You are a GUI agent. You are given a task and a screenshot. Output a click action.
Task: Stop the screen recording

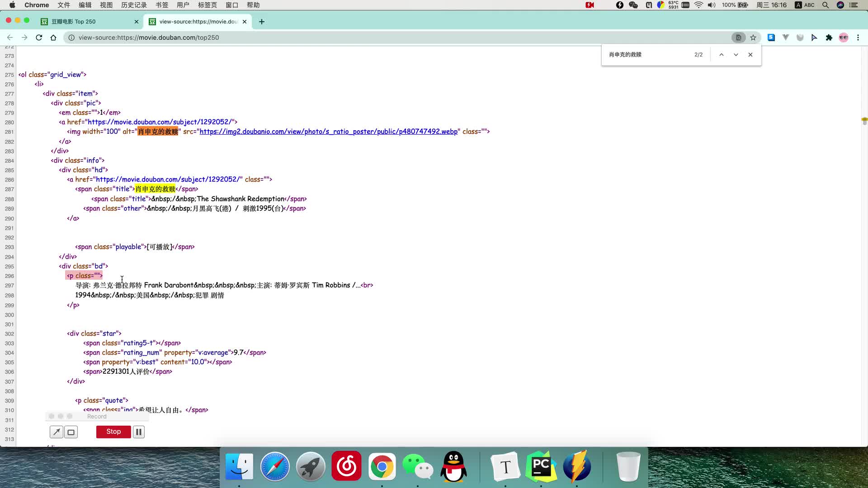(113, 432)
